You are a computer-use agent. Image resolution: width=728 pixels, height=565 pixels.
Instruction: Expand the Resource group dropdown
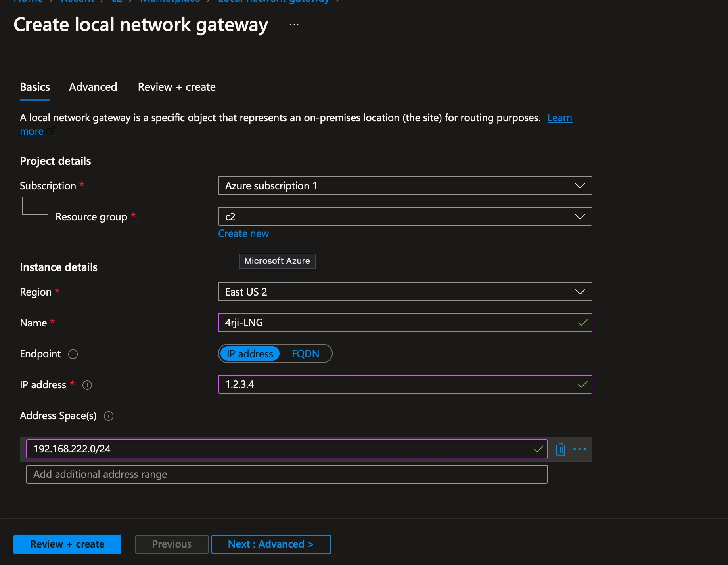580,216
